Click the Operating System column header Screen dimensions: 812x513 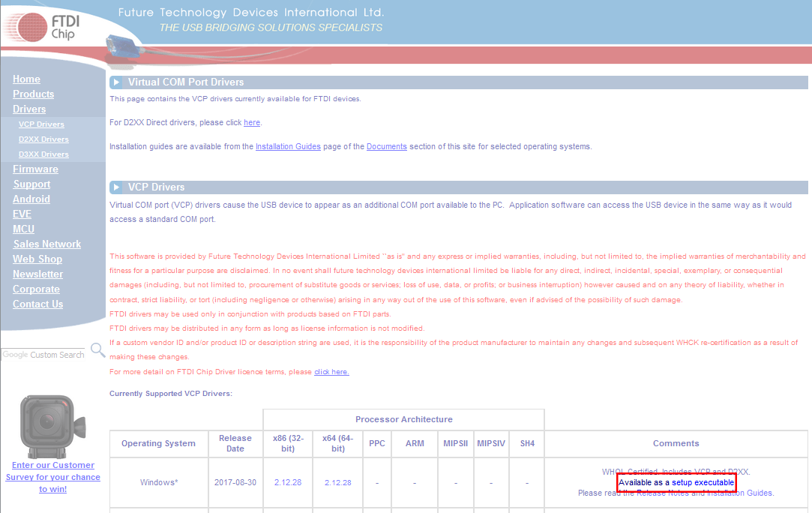coord(158,443)
